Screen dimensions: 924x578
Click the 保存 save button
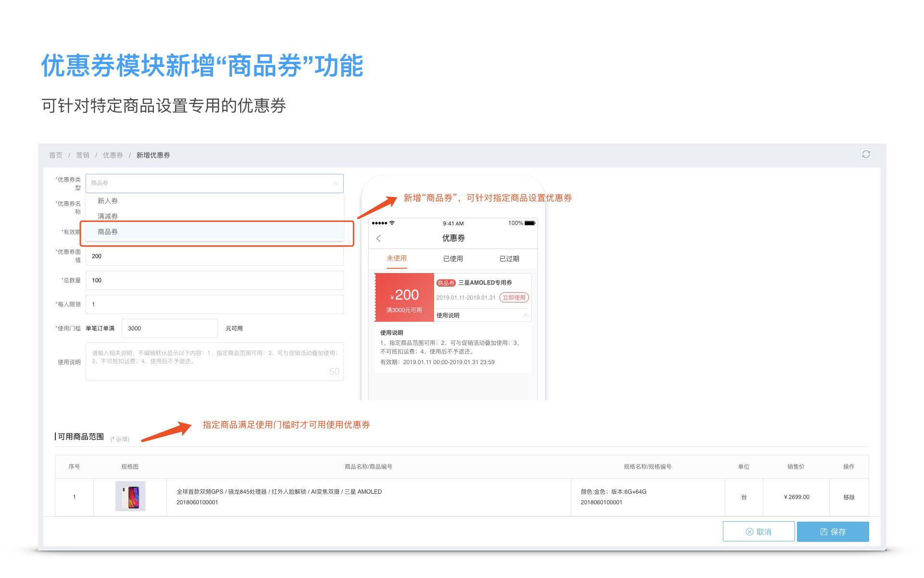(833, 532)
